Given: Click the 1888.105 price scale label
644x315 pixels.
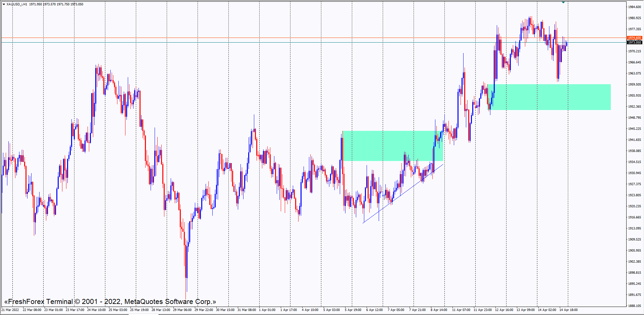Looking at the screenshot, I should pos(634,306).
